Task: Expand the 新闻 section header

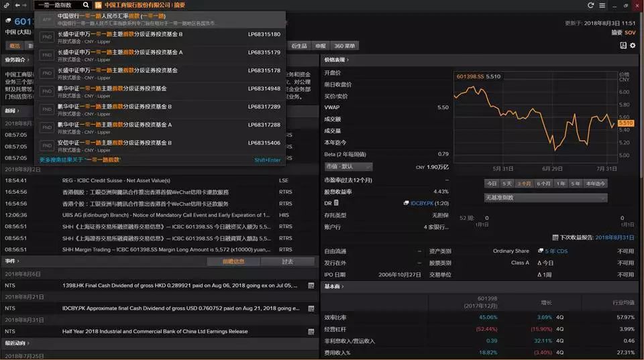Action: (12, 111)
